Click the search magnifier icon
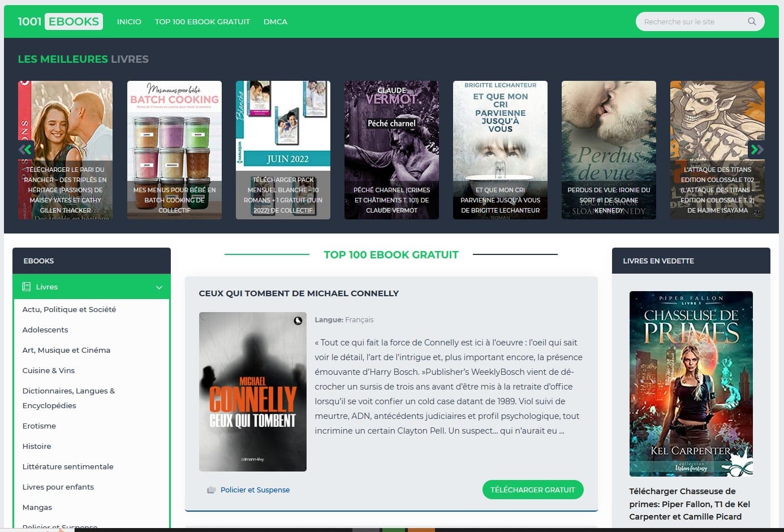This screenshot has height=532, width=784. (752, 21)
